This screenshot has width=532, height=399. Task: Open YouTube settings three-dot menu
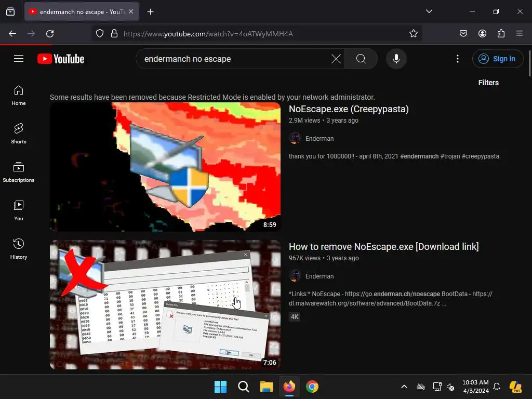[458, 59]
